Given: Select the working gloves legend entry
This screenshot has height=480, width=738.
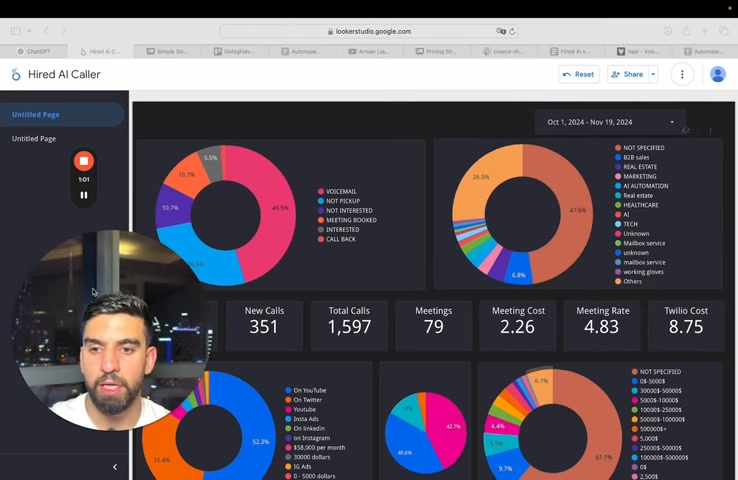Looking at the screenshot, I should [x=639, y=272].
